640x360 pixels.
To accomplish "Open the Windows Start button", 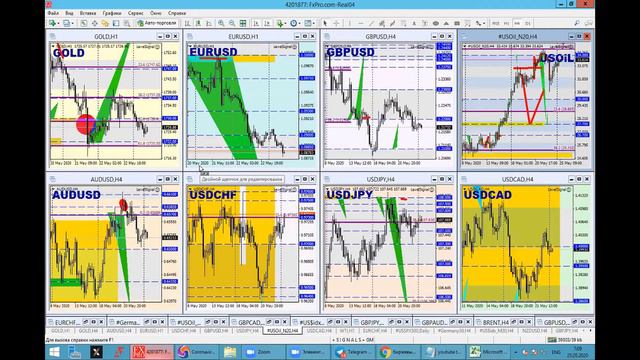I will [x=54, y=352].
